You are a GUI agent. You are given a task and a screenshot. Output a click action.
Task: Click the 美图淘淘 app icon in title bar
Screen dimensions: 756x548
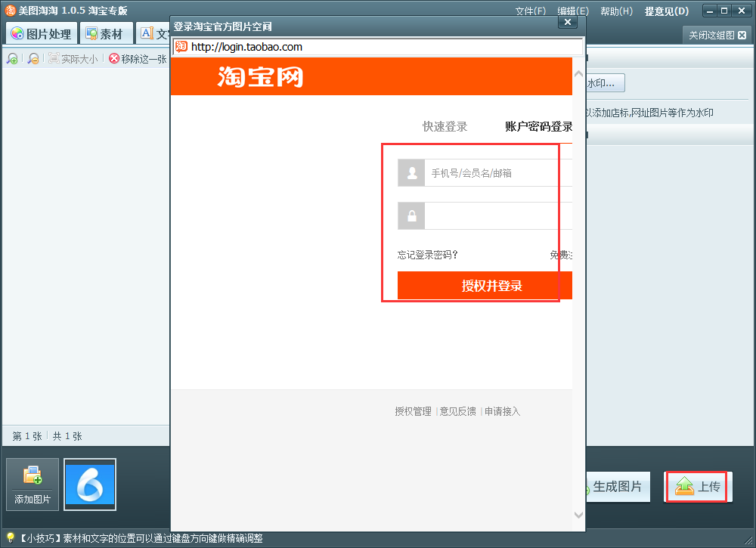click(10, 10)
